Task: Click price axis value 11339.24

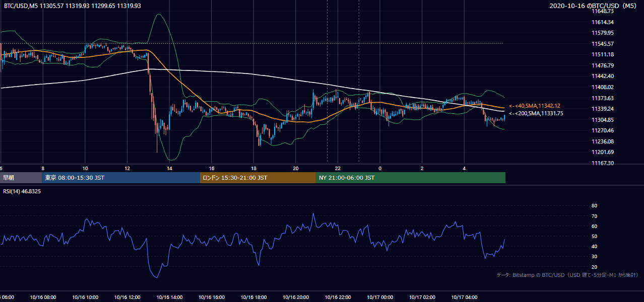Action: pyautogui.click(x=602, y=109)
